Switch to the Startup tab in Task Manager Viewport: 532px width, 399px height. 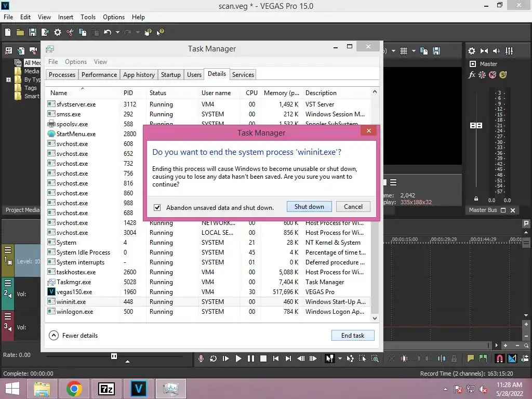170,75
